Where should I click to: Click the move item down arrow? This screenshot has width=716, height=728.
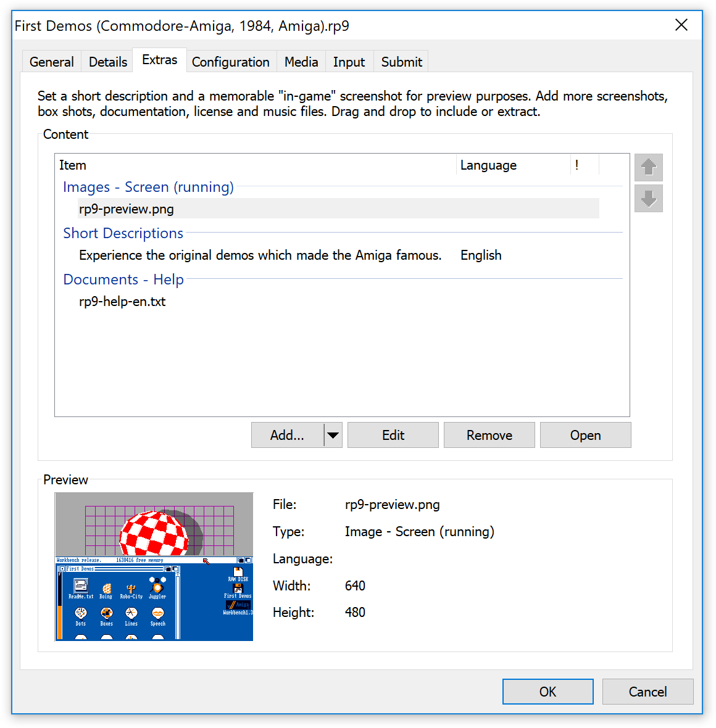(x=648, y=199)
